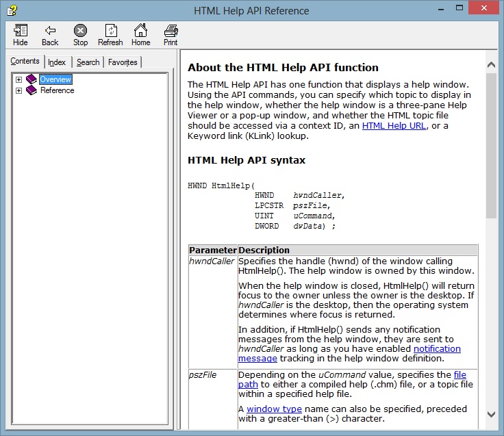Follow the notification message link
The height and width of the screenshot is (436, 504).
click(x=437, y=349)
